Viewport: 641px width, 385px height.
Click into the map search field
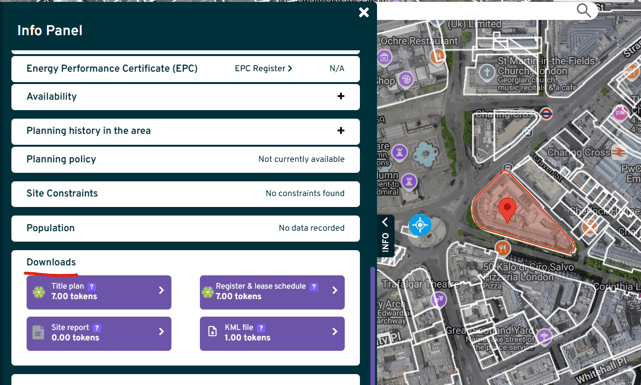point(476,11)
